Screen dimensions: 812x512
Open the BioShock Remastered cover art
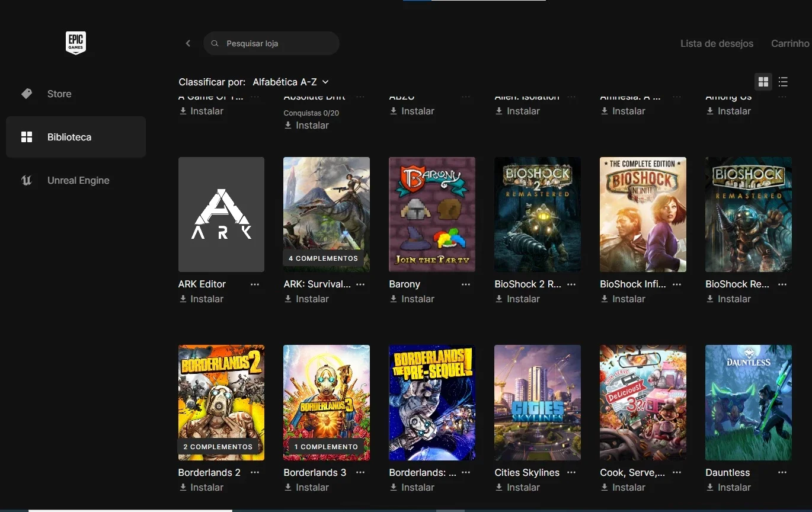coord(749,215)
